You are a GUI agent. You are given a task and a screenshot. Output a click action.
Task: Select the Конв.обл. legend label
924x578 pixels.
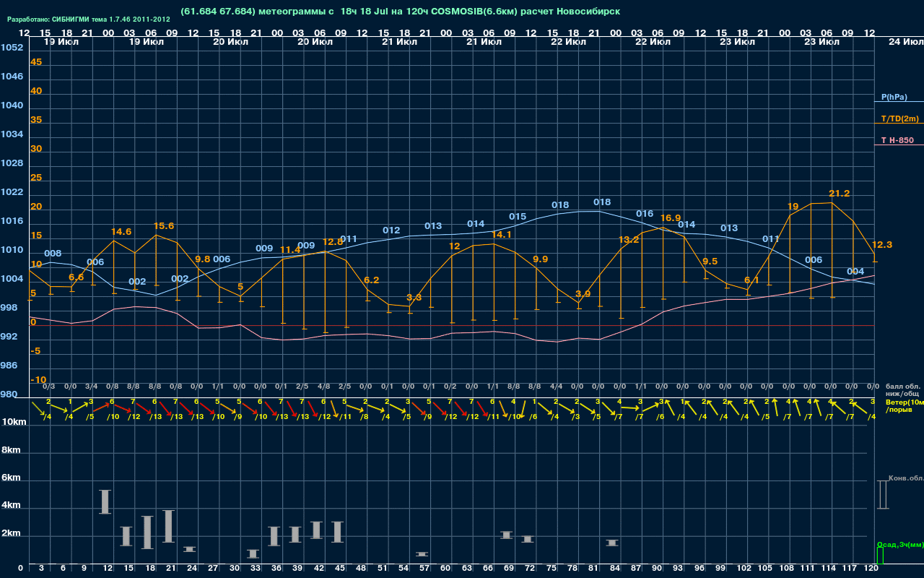(906, 478)
